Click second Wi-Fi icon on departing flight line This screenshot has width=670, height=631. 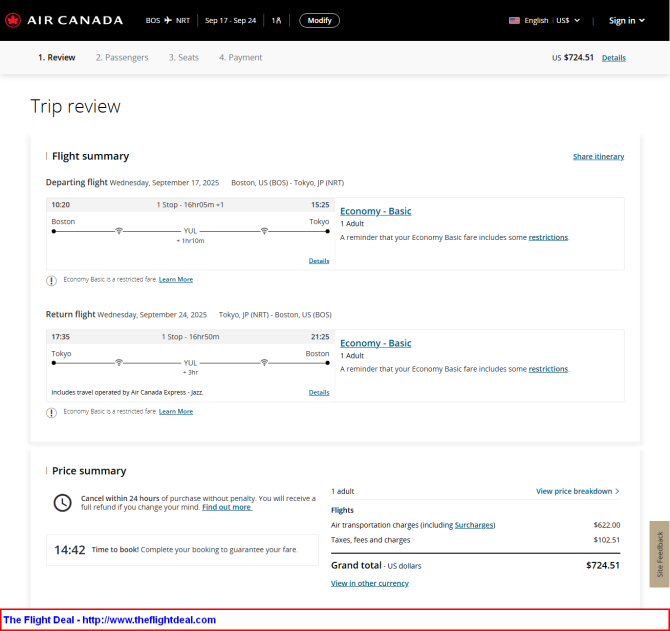pos(264,231)
